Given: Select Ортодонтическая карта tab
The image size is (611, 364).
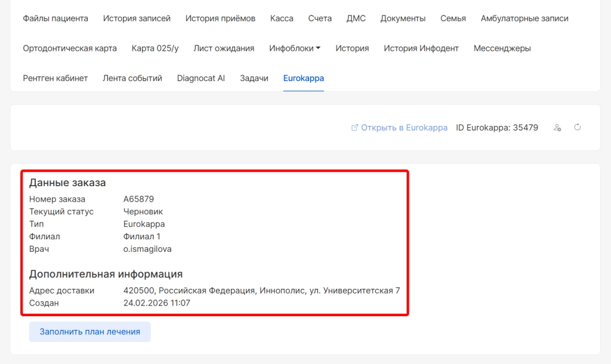Looking at the screenshot, I should [x=70, y=48].
